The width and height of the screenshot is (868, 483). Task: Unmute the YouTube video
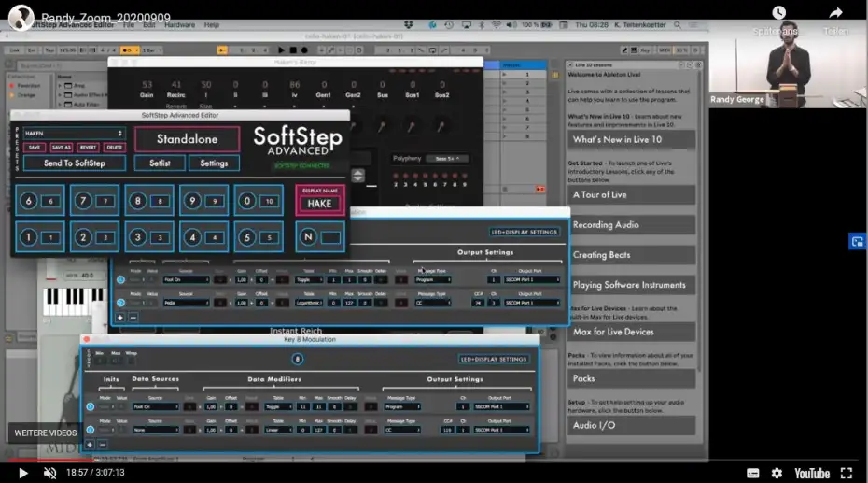(x=49, y=473)
